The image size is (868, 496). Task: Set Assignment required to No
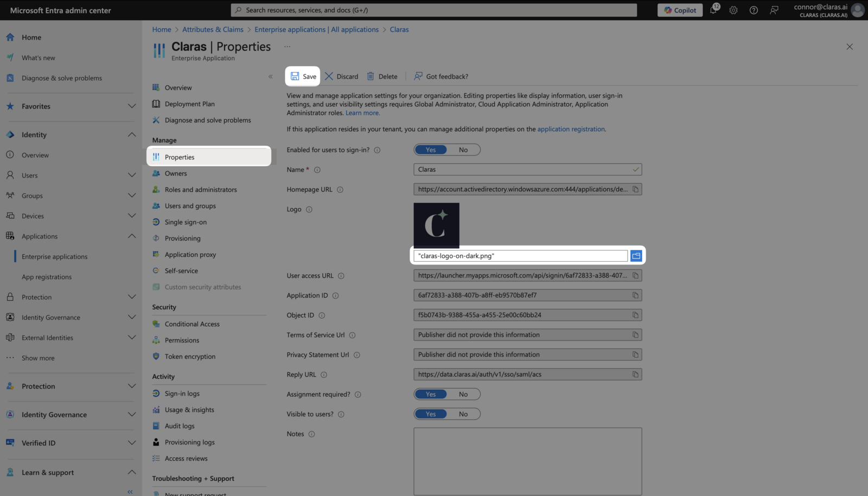463,394
